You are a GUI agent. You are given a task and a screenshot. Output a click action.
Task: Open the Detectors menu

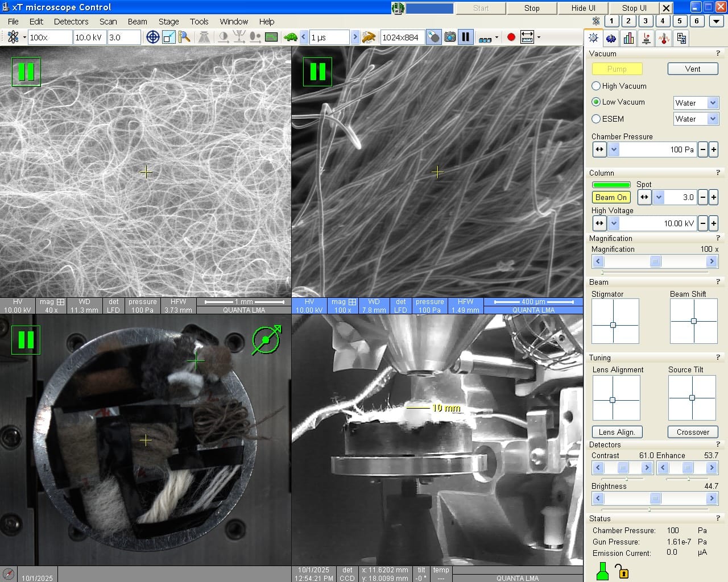(71, 22)
